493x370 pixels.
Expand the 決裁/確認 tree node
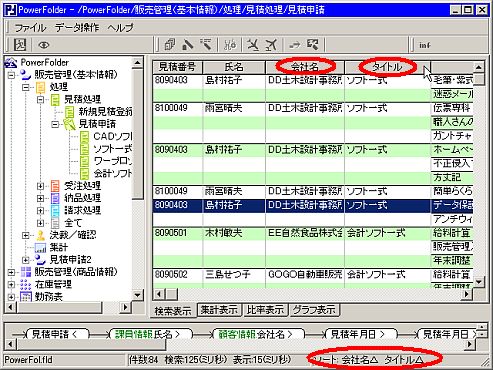26,235
